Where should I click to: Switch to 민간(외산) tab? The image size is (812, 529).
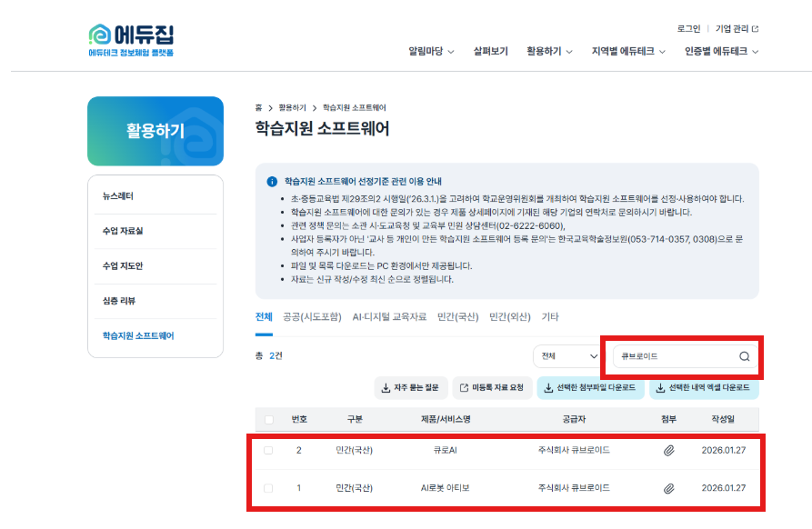[x=510, y=317]
